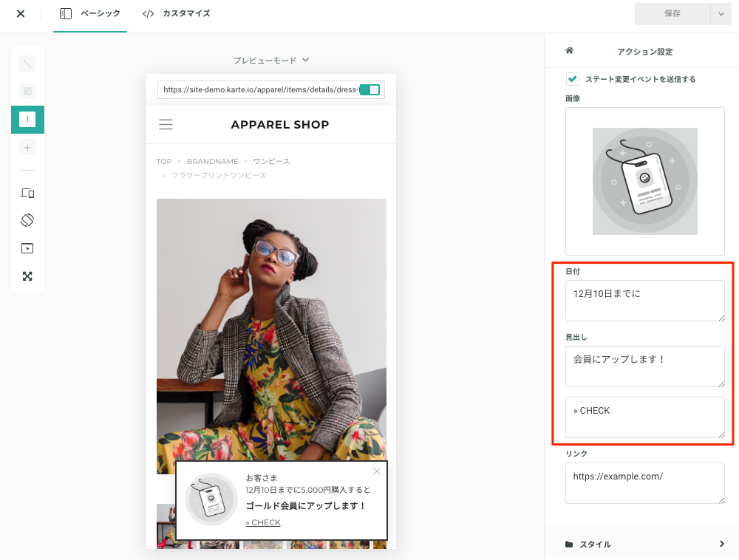Close the popup with X icon
This screenshot has width=739, height=560.
[x=377, y=471]
